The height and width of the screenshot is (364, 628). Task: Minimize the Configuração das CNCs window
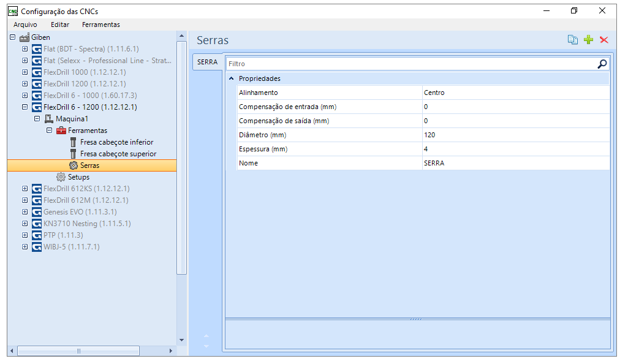tap(547, 11)
